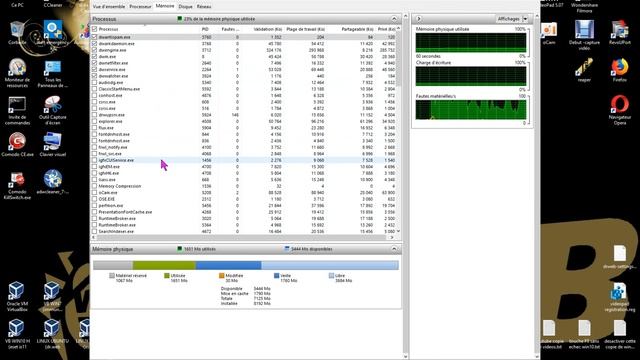Sort by Plage de travail (Ko) column
Screen dimensions: 640x360
click(305, 29)
